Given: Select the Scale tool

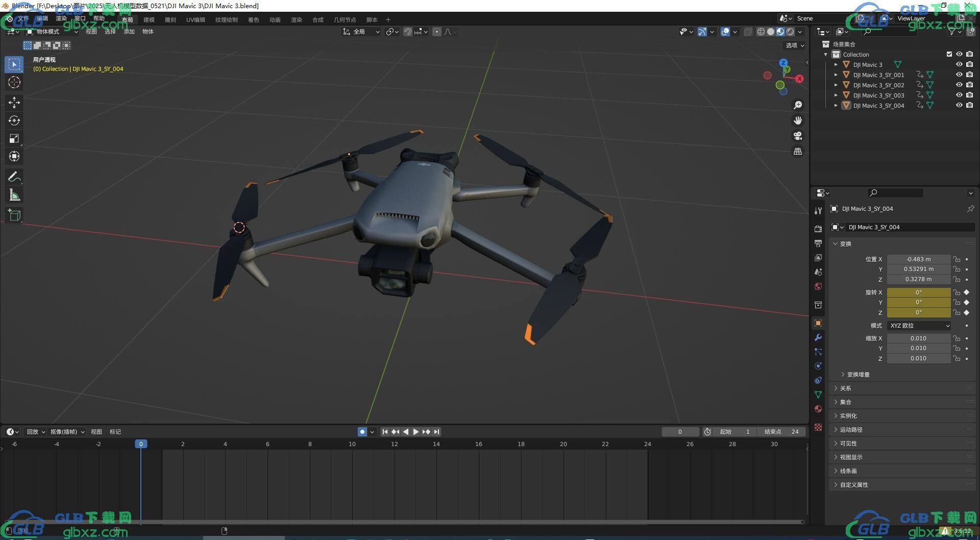Looking at the screenshot, I should pos(14,138).
